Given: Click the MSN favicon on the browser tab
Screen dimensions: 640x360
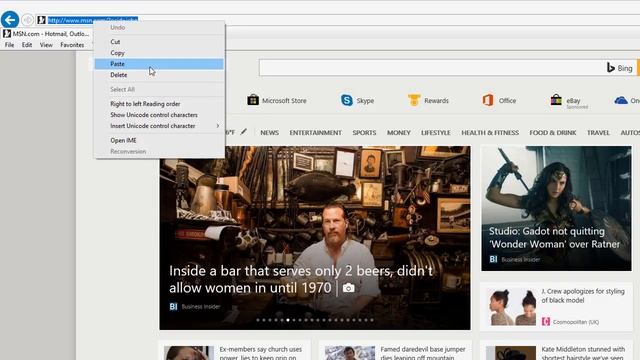Looking at the screenshot, I should [7, 33].
